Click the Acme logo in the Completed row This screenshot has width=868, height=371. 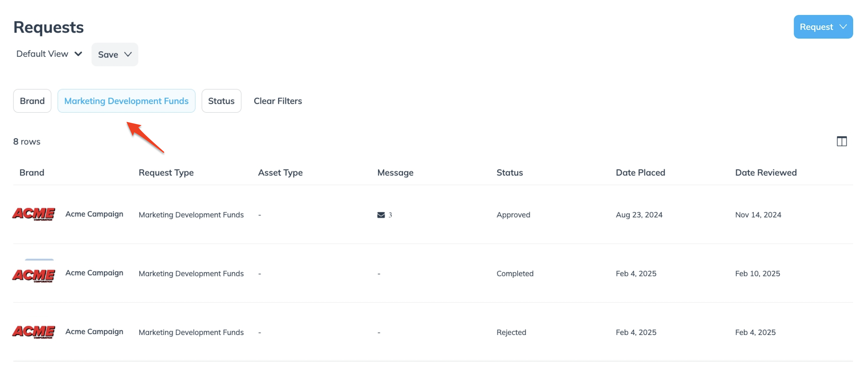[x=34, y=275]
